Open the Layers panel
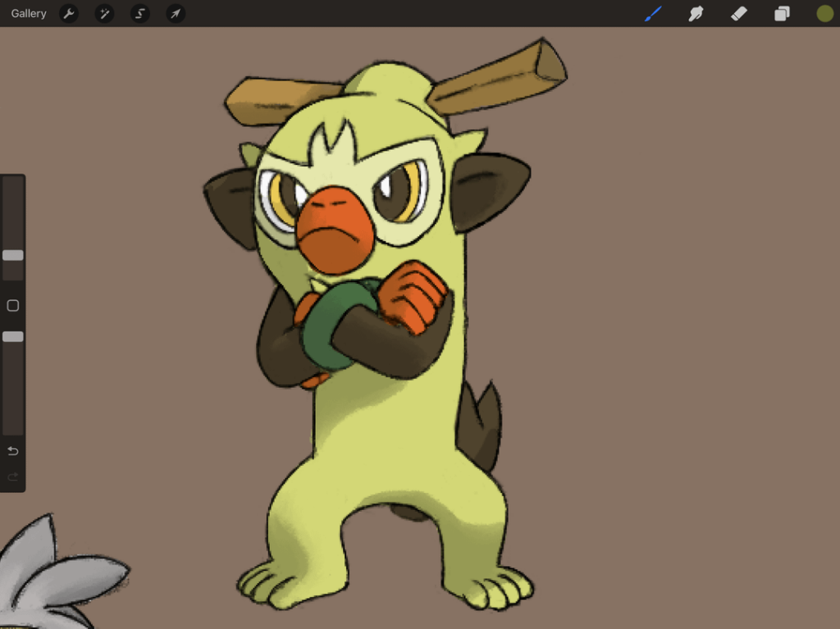Viewport: 840px width, 629px height. (782, 13)
